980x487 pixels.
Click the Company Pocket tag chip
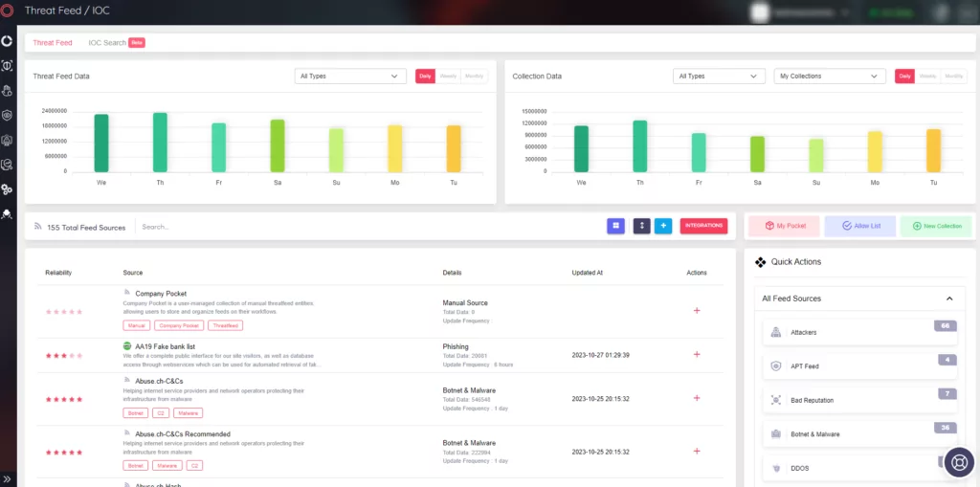point(179,325)
